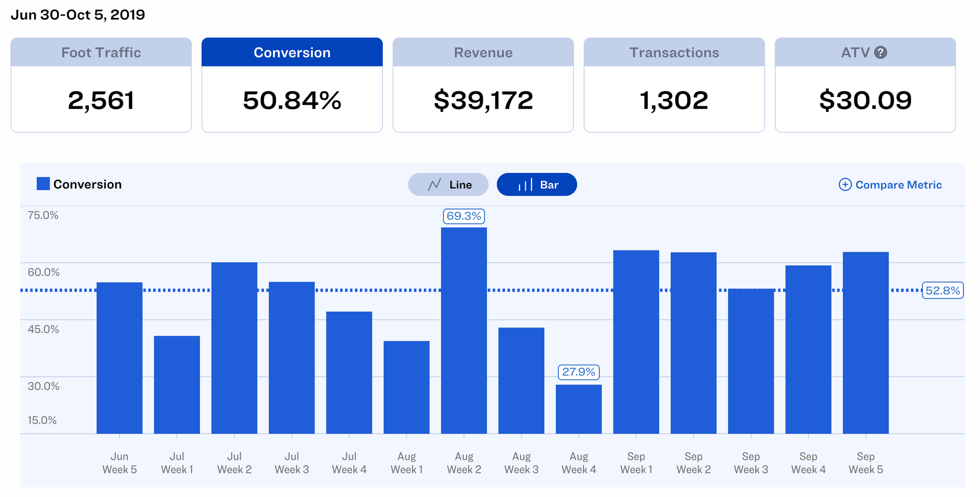Select the Transactions metric card
Image resolution: width=980 pixels, height=497 pixels.
[x=674, y=83]
